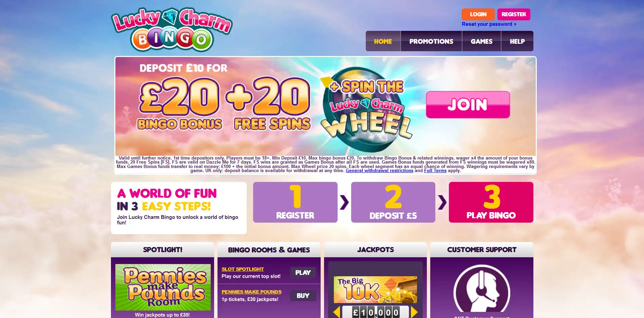Viewport: 644px width, 318px height.
Task: Open the PROMOTIONS menu
Action: point(431,41)
